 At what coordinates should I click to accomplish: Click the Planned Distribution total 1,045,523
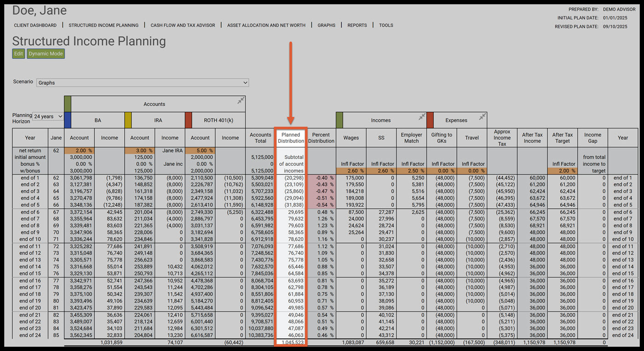click(x=292, y=343)
